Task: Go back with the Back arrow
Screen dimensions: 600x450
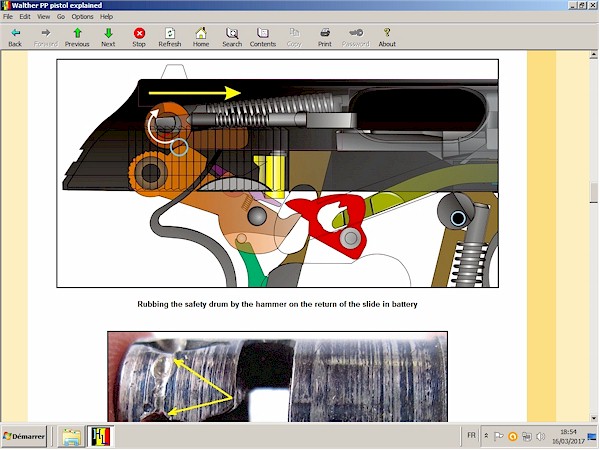Action: click(15, 37)
